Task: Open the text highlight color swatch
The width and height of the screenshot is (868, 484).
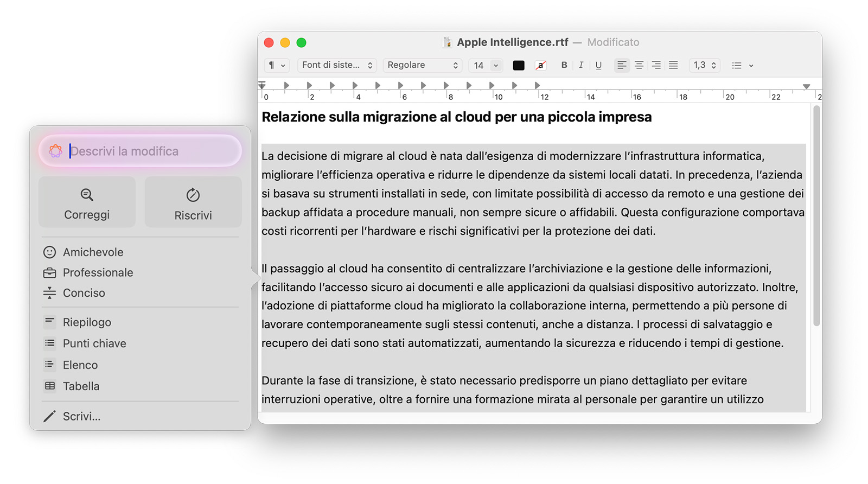Action: click(541, 65)
